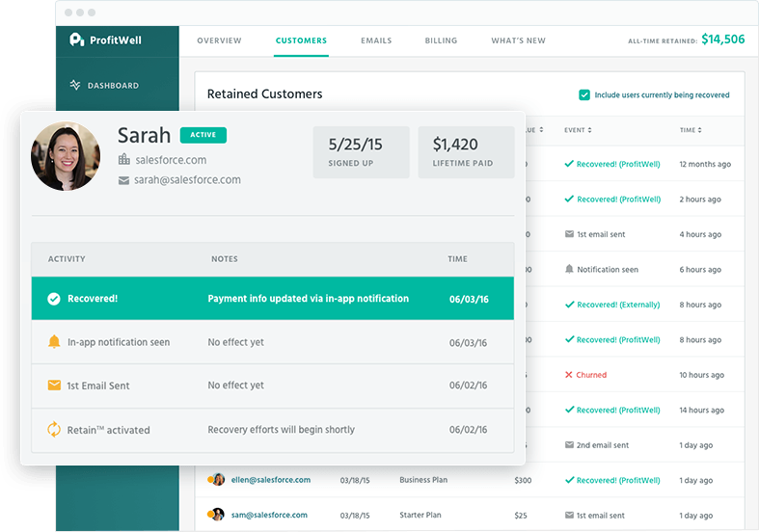The image size is (759, 532).
Task: Click the ProfitWell logo icon
Action: pyautogui.click(x=76, y=40)
